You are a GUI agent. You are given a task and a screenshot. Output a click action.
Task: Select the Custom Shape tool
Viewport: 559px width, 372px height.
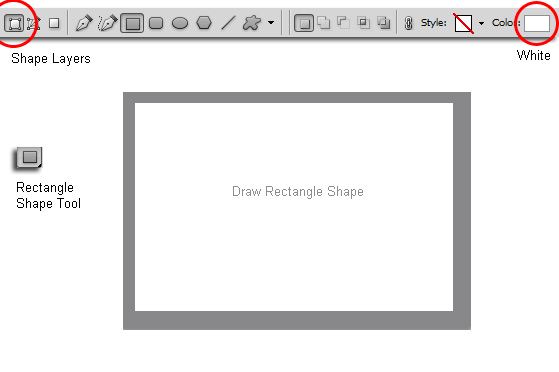(x=252, y=23)
